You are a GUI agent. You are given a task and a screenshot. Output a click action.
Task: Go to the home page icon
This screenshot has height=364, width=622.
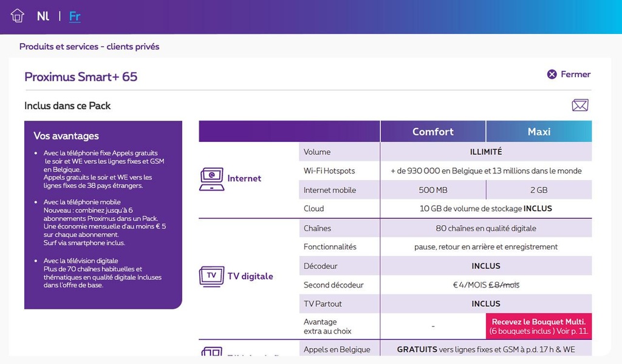[18, 16]
